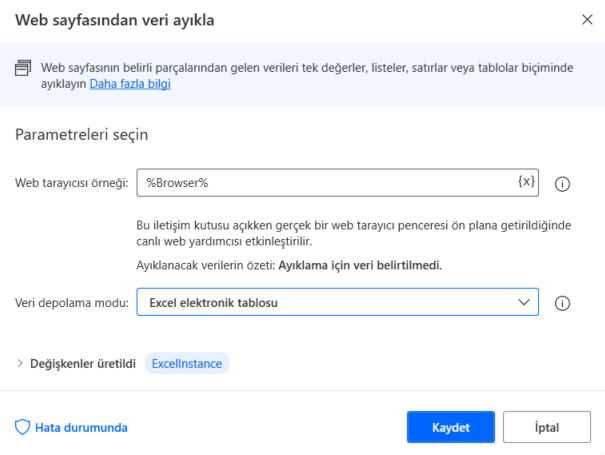Open Hata durumunda error settings
Image resolution: width=605 pixels, height=455 pixels.
click(80, 427)
